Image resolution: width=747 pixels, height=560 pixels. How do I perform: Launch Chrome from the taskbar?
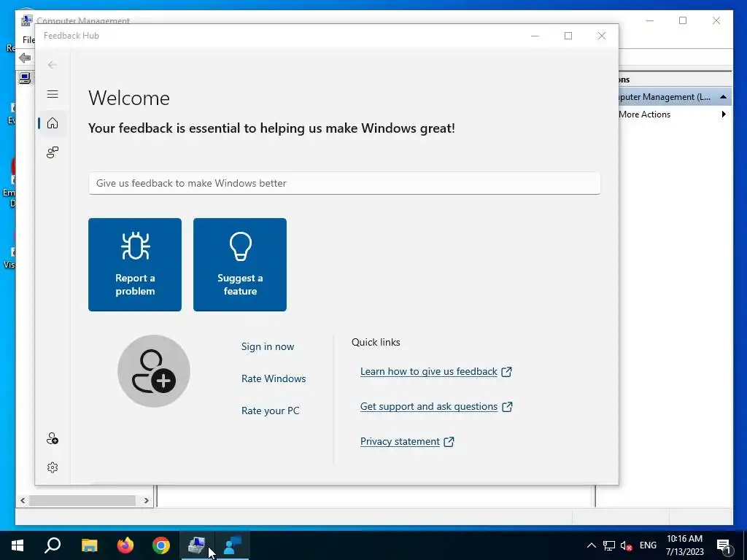click(x=161, y=545)
